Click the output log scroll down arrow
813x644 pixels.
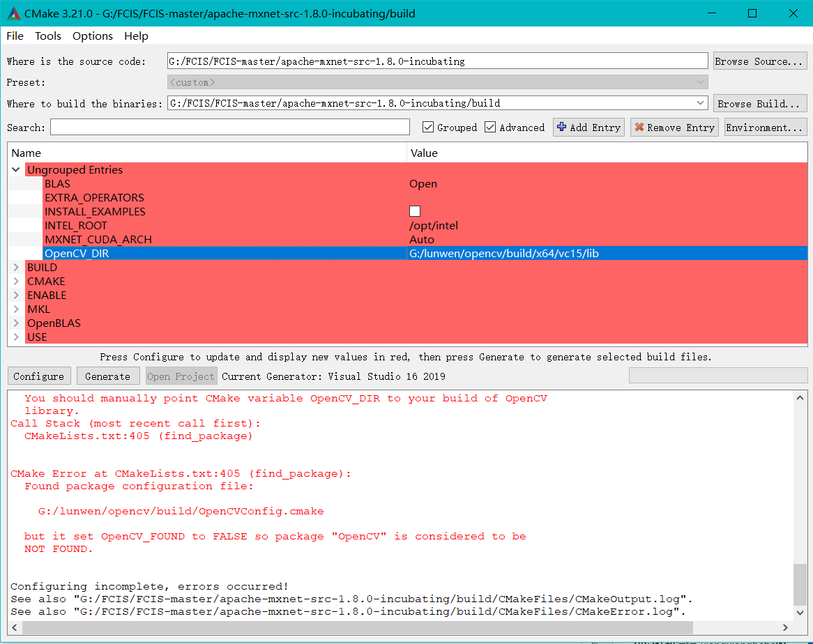click(800, 613)
